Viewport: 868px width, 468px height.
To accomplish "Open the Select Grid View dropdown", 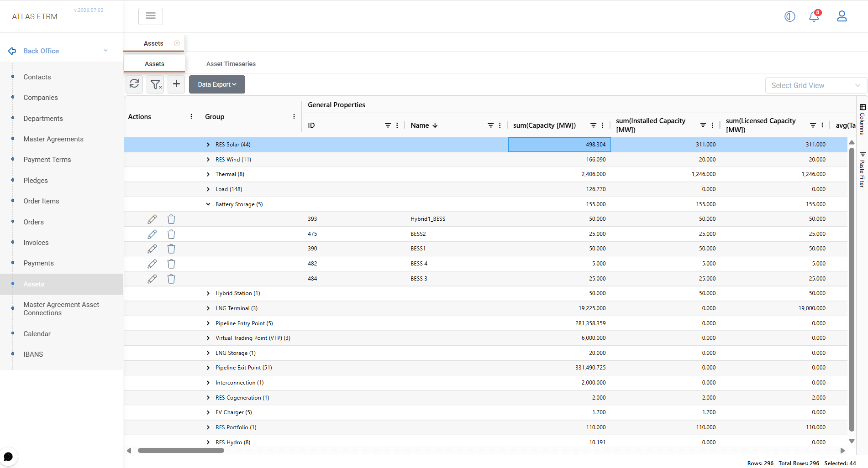I will [x=815, y=85].
